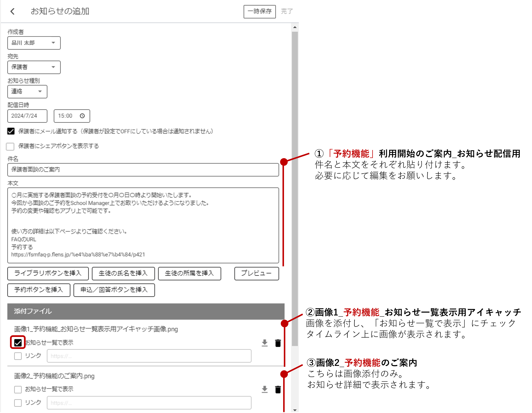Uncheck お知らせ一覧で表示 for 画像1
The height and width of the screenshot is (413, 532).
[18, 343]
